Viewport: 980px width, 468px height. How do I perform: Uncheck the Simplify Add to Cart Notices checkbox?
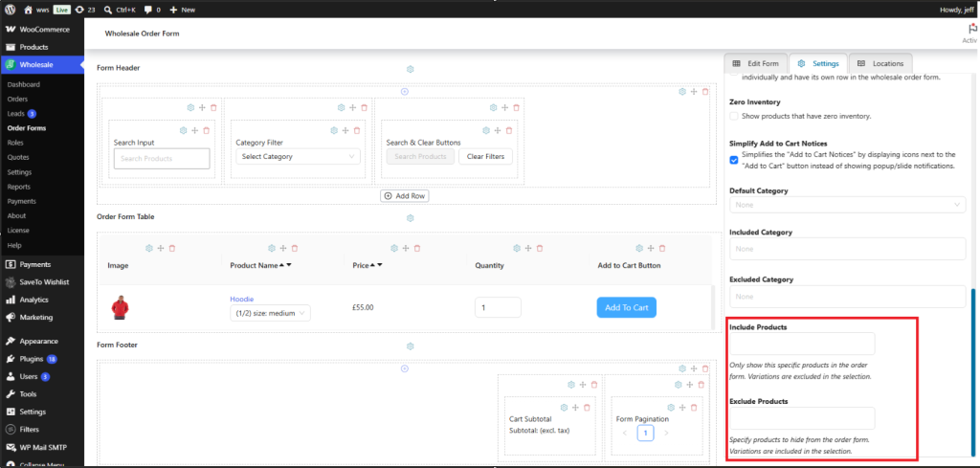[x=734, y=160]
